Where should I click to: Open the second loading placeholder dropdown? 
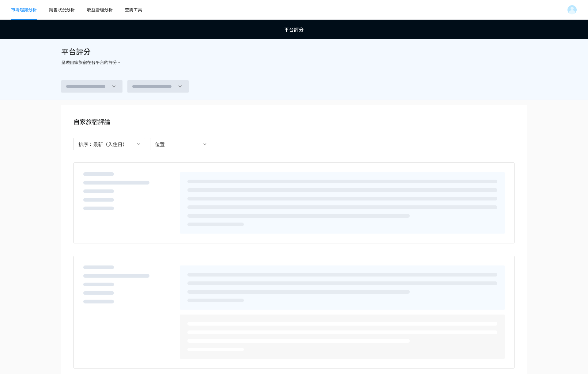pyautogui.click(x=158, y=86)
